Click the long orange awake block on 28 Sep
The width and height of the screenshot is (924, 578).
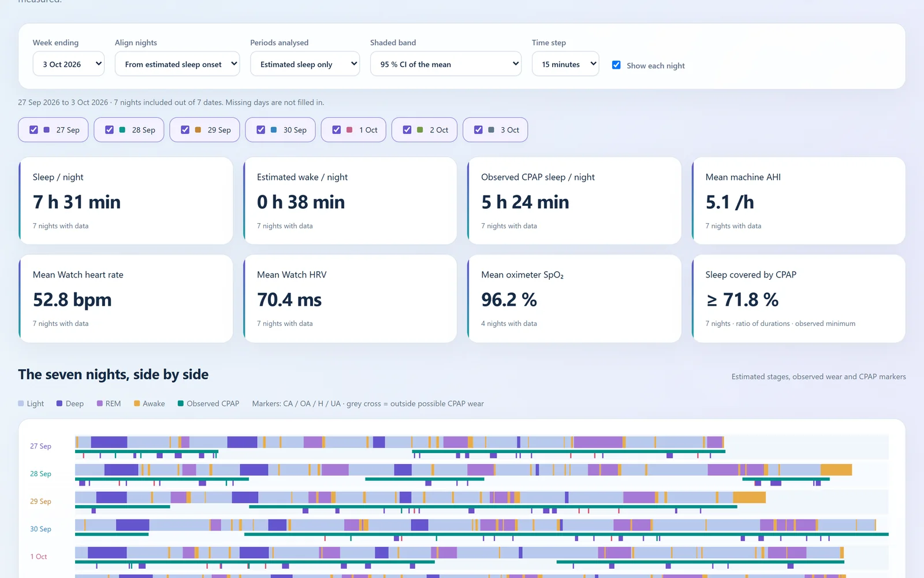coord(836,469)
